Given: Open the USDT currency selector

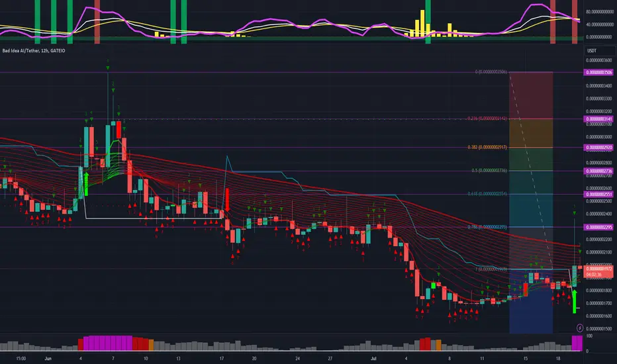Looking at the screenshot, I should [600, 51].
